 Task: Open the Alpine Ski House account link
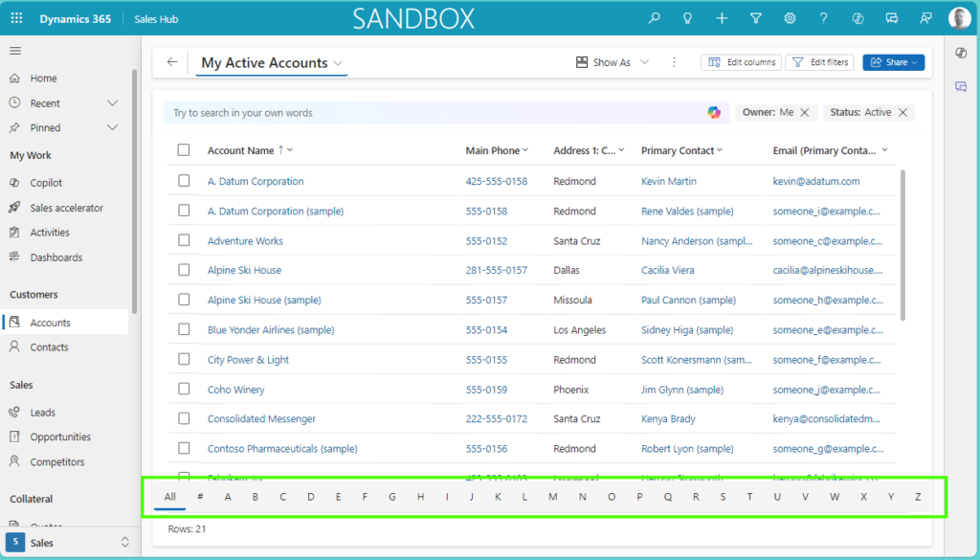click(x=244, y=271)
